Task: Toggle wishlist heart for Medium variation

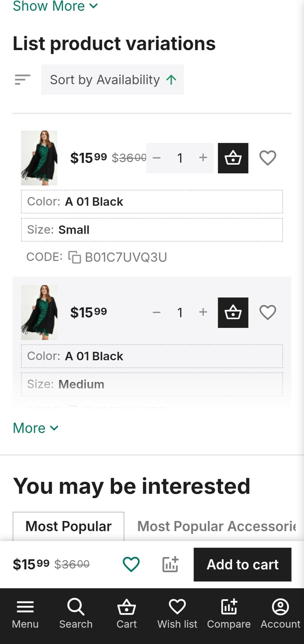Action: (x=268, y=312)
